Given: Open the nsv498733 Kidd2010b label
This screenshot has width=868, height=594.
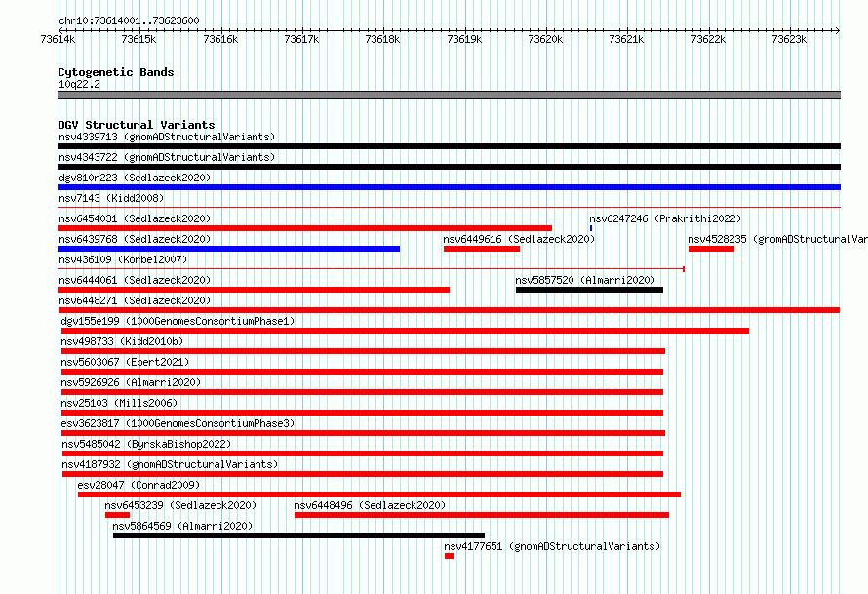Looking at the screenshot, I should [x=122, y=341].
